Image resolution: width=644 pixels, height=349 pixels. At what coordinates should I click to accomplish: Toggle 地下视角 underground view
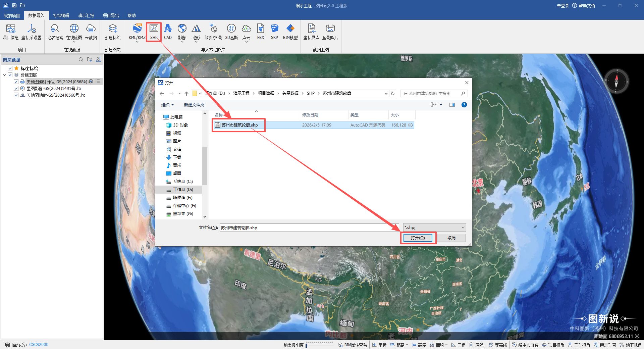[x=630, y=345]
